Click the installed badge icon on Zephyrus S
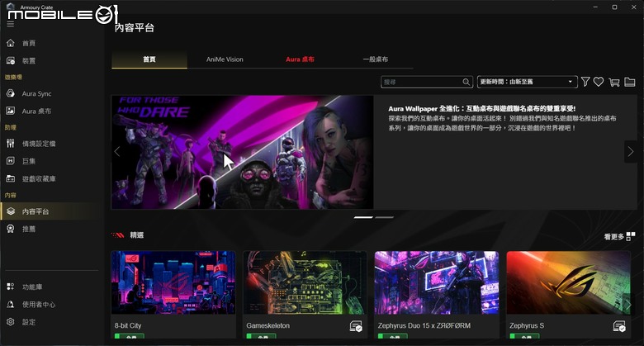The width and height of the screenshot is (644, 346). [x=619, y=326]
